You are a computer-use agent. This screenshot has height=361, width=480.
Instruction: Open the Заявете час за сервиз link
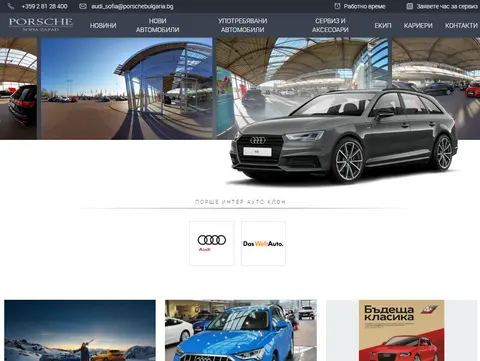[x=447, y=6]
